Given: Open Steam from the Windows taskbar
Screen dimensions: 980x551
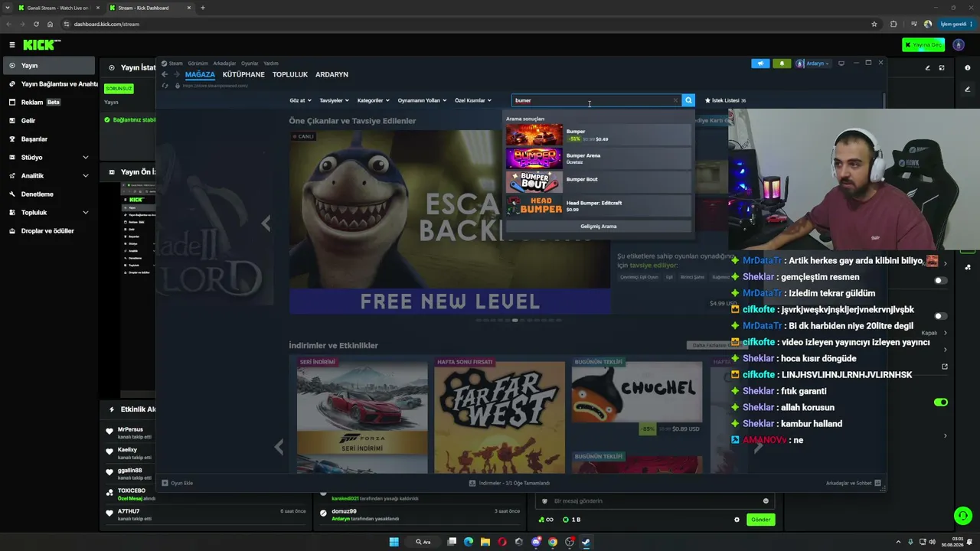Looking at the screenshot, I should tap(586, 542).
